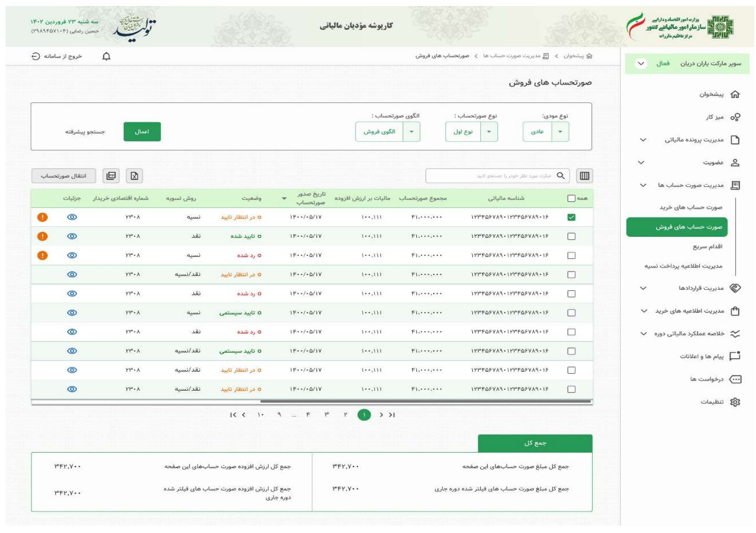Screen dimensions: 756x533
Task: Click the انتقال صورتحساب button
Action: (64, 176)
